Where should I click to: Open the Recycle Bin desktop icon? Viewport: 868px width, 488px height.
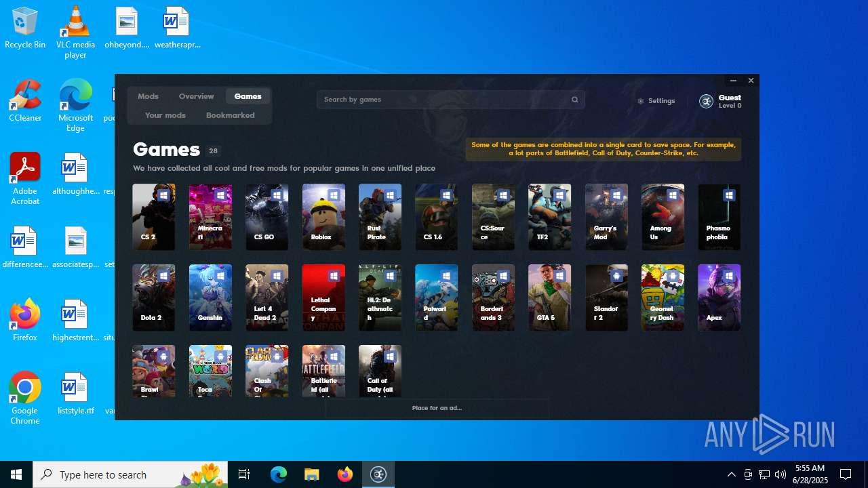[25, 28]
